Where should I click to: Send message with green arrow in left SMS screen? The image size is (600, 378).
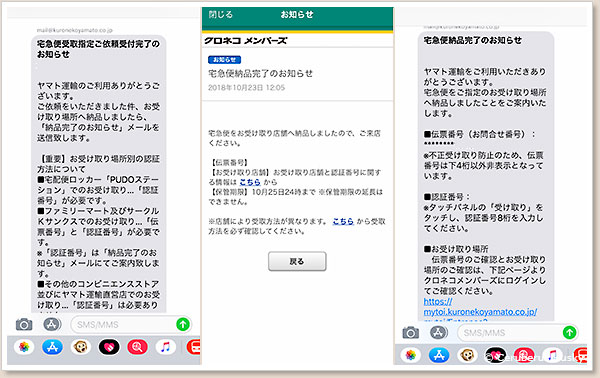point(183,324)
